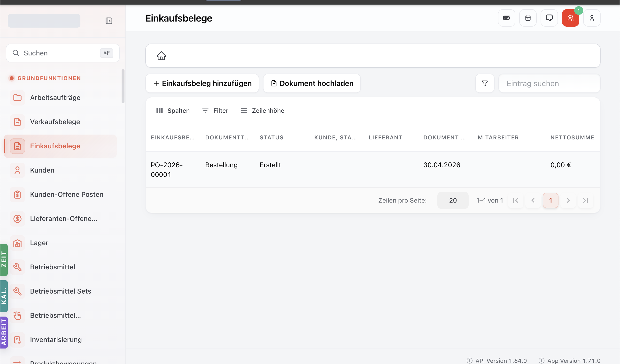This screenshot has width=620, height=364.
Task: Click Dokument hochladen button
Action: pyautogui.click(x=312, y=83)
